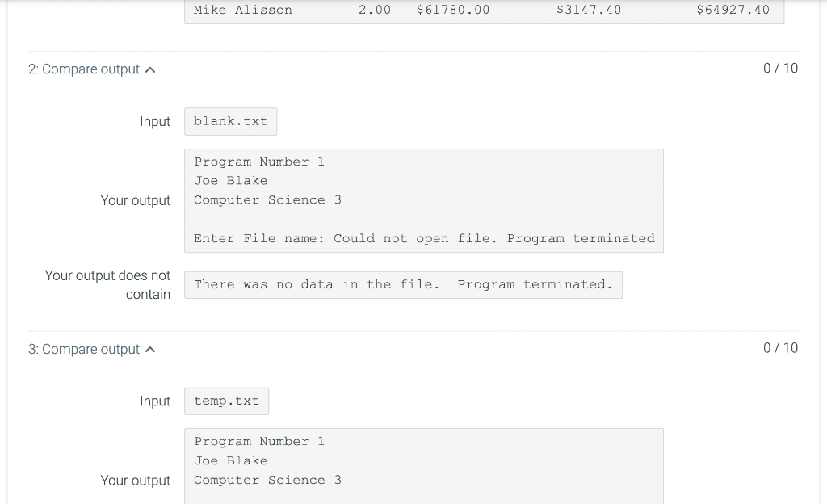Screen dimensions: 827x504
Task: Open the '2: Compare output' test heading
Action: pos(84,69)
